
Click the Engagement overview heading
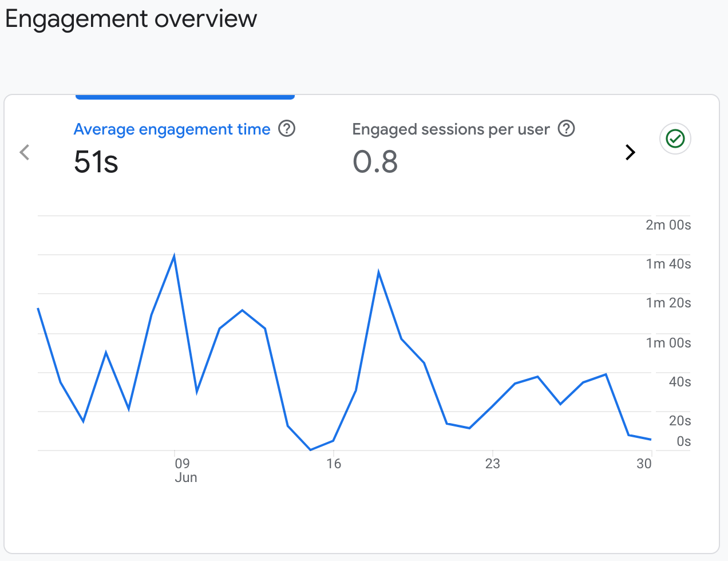pos(131,19)
